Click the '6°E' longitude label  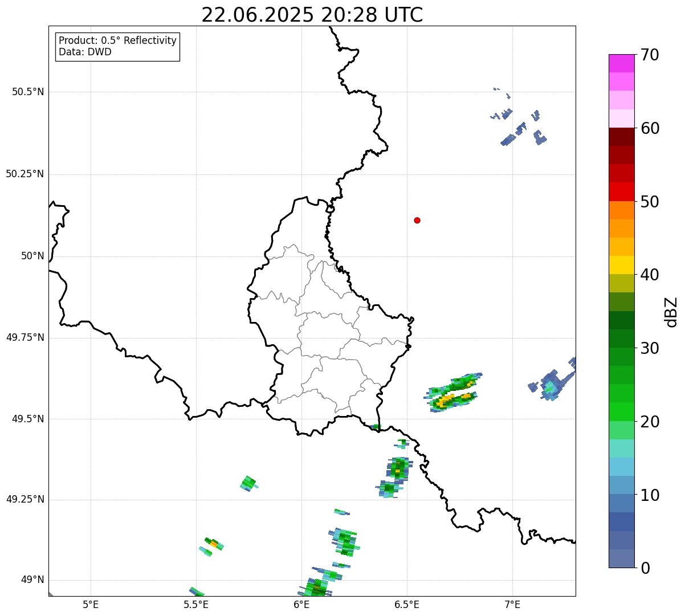point(302,604)
